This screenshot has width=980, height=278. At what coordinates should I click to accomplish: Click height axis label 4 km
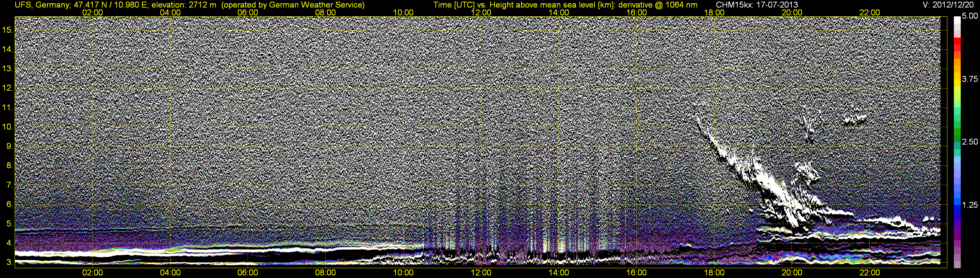9,243
